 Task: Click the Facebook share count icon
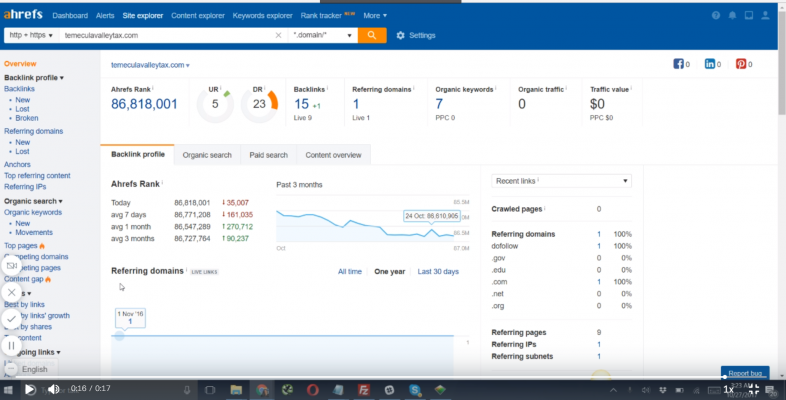tap(679, 64)
